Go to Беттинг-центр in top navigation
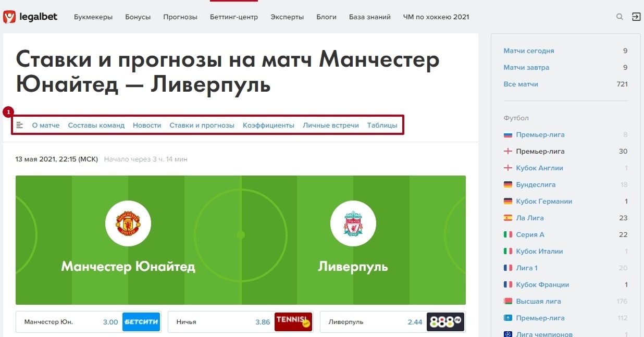Screen dimensions: 644x337 click(x=234, y=17)
